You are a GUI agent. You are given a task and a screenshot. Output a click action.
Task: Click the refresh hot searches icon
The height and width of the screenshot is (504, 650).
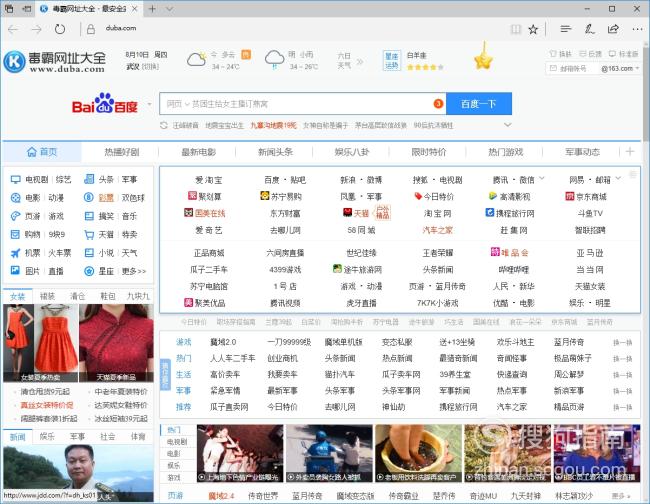coord(164,125)
